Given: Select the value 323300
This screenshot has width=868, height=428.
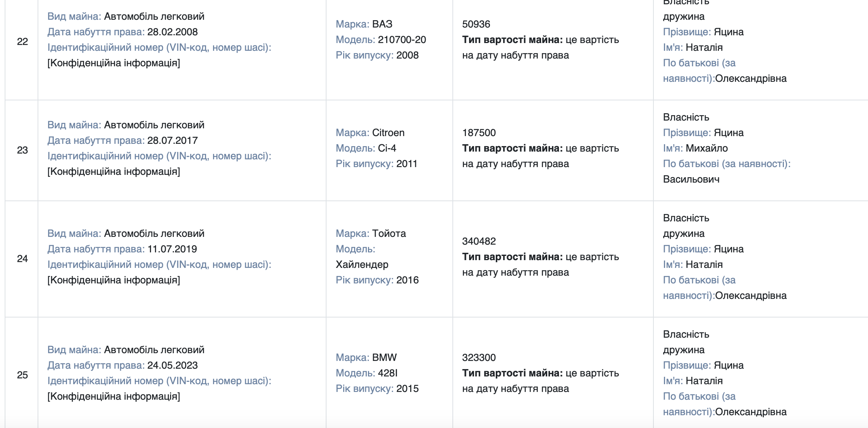Looking at the screenshot, I should click(479, 357).
